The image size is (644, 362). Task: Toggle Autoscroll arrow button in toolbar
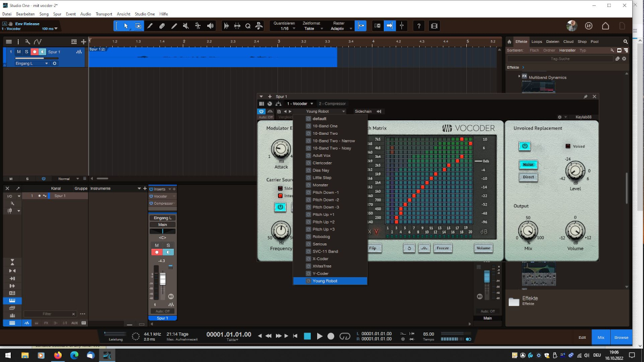coord(390,26)
